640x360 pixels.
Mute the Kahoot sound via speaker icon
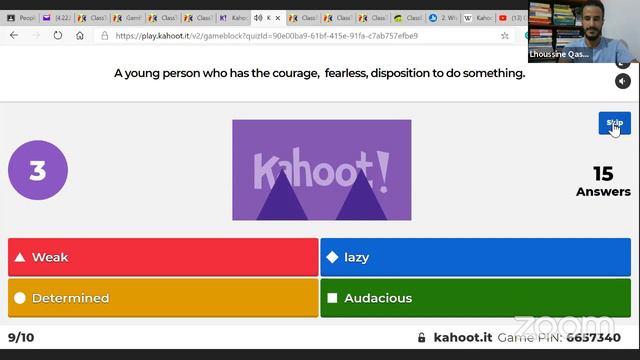[622, 81]
